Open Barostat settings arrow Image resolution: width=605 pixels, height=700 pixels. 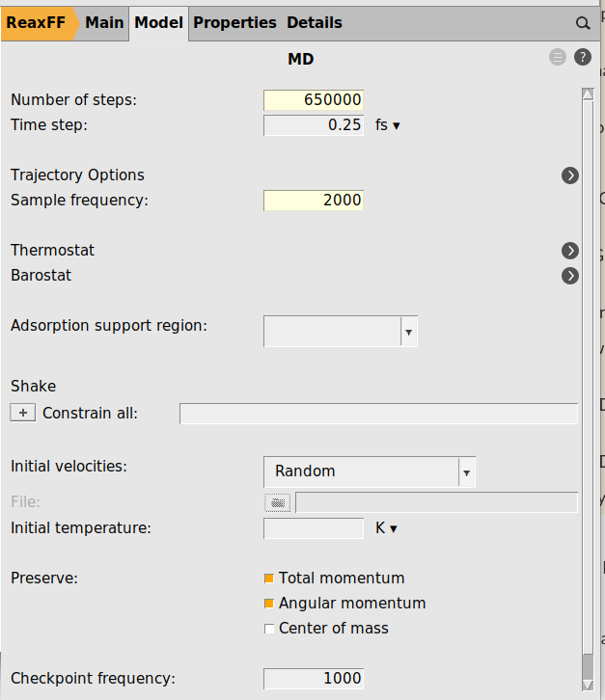coord(570,276)
